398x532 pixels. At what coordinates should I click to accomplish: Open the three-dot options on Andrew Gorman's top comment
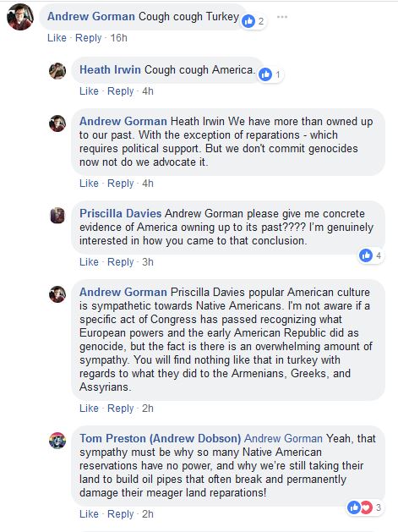click(282, 17)
